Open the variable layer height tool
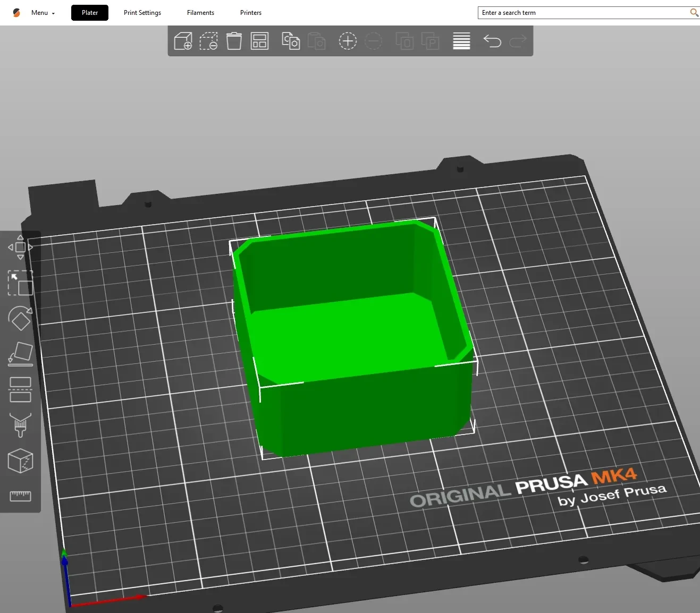 coord(461,41)
